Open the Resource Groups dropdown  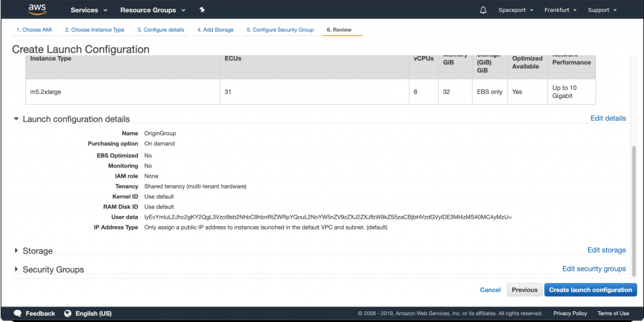coord(153,10)
